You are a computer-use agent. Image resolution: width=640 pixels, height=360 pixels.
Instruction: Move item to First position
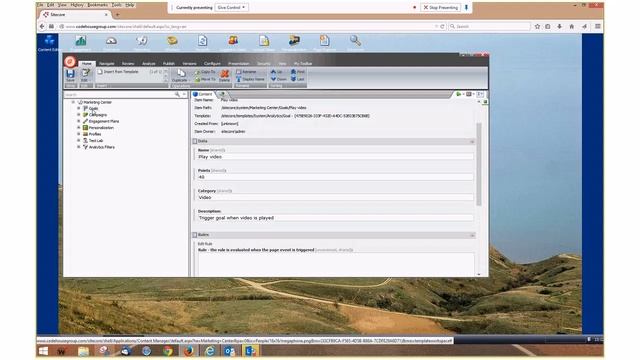coord(293,72)
